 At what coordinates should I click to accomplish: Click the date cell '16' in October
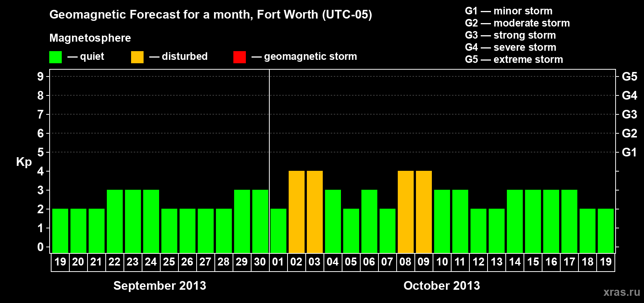(x=551, y=262)
